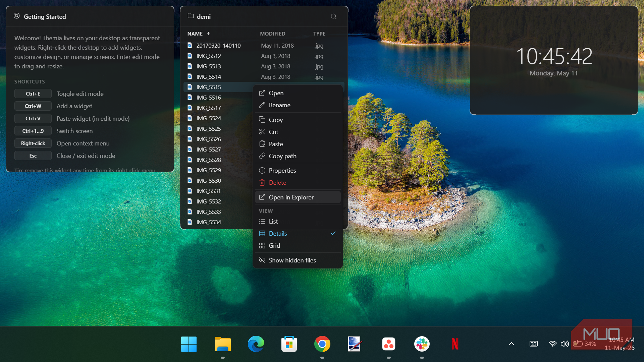Select the checked Details view option

(x=298, y=234)
